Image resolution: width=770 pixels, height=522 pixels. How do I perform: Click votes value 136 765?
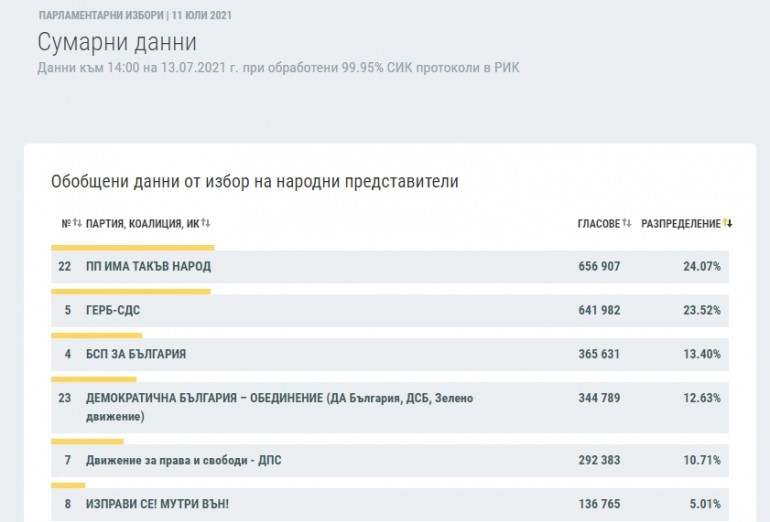click(x=599, y=504)
